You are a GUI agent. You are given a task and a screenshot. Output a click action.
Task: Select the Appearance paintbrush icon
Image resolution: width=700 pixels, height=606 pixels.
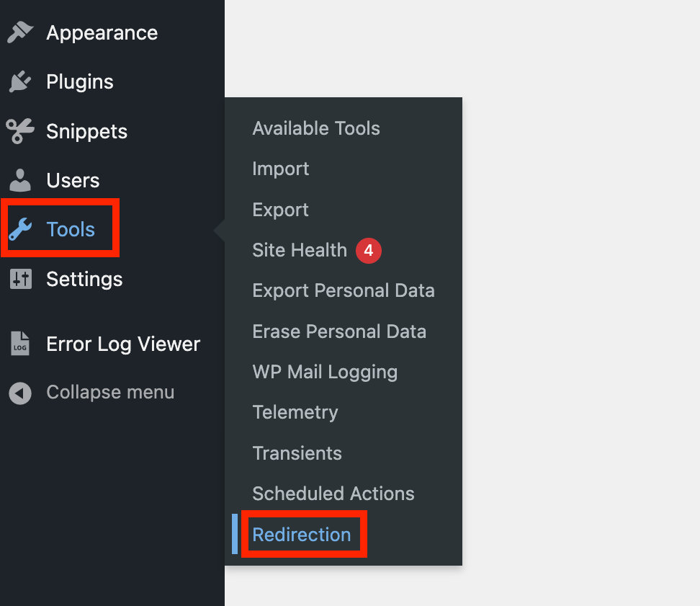coord(20,32)
